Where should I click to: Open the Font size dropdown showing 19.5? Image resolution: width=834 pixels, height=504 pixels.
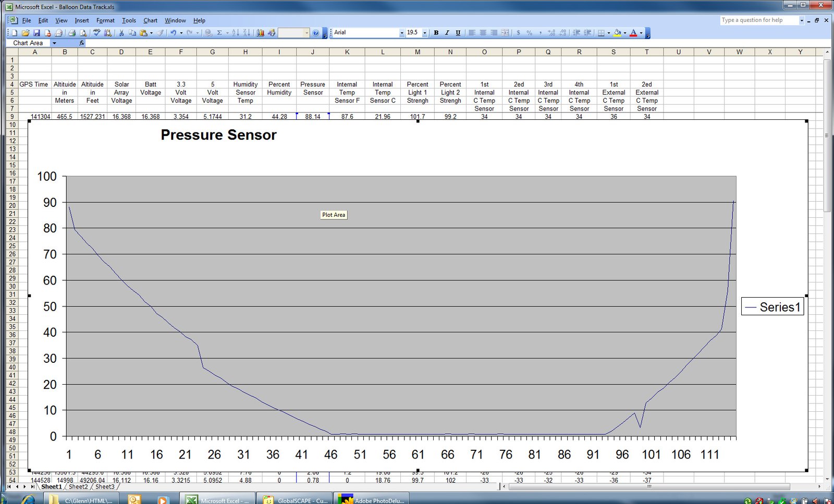pyautogui.click(x=425, y=32)
